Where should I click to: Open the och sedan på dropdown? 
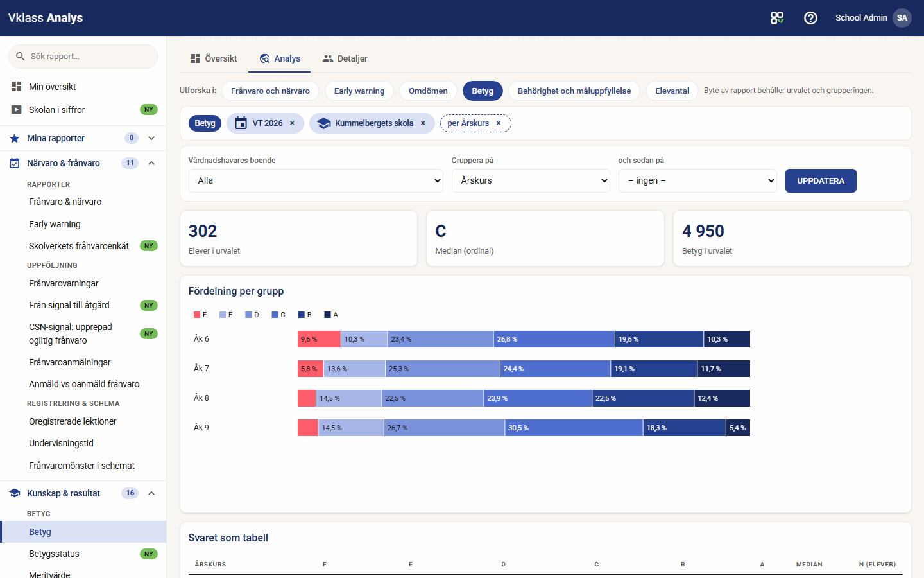(697, 180)
